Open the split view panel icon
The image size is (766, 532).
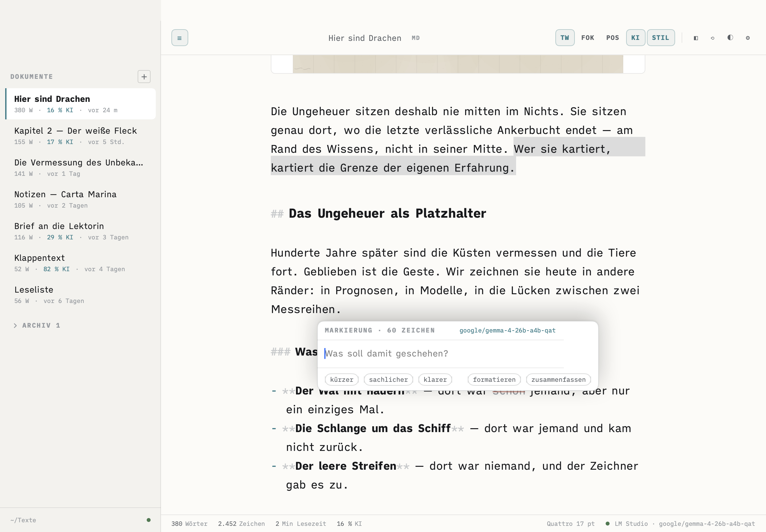696,38
